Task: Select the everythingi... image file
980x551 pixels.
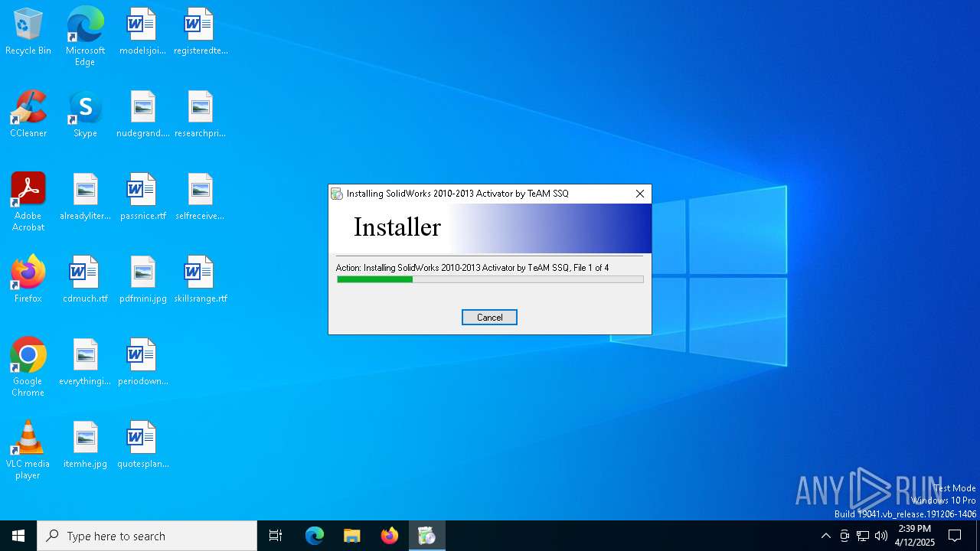Action: (x=85, y=362)
